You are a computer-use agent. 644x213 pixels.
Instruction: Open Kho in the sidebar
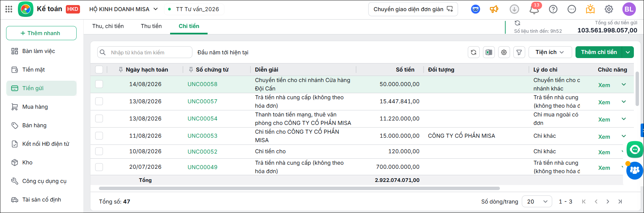pos(41,163)
